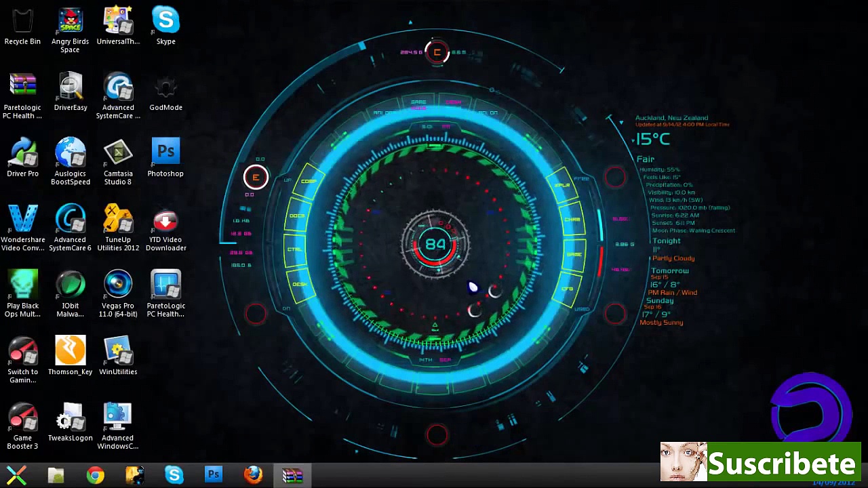Open the Recycle Bin

click(22, 22)
